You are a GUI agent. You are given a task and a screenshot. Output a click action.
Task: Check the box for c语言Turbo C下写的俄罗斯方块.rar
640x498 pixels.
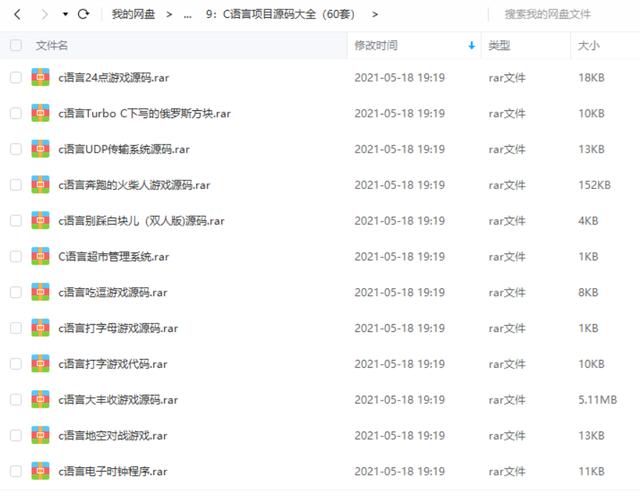coord(16,113)
